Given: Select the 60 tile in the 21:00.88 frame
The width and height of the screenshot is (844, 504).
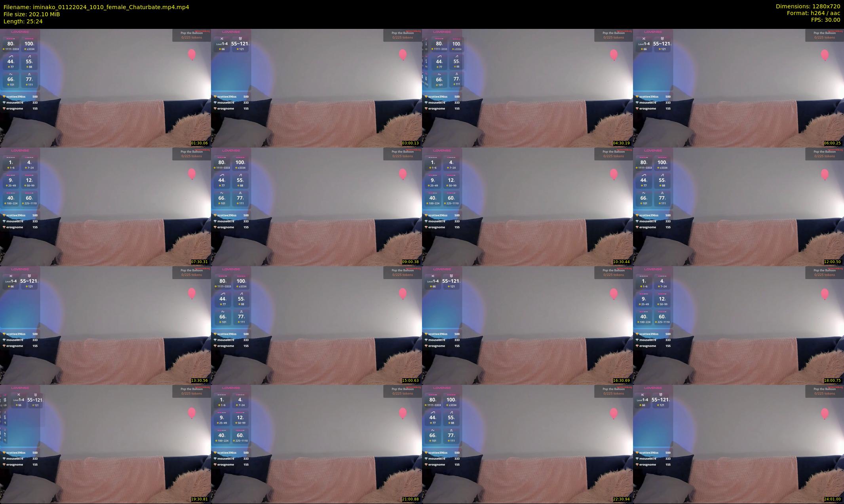Looking at the screenshot, I should [x=240, y=436].
